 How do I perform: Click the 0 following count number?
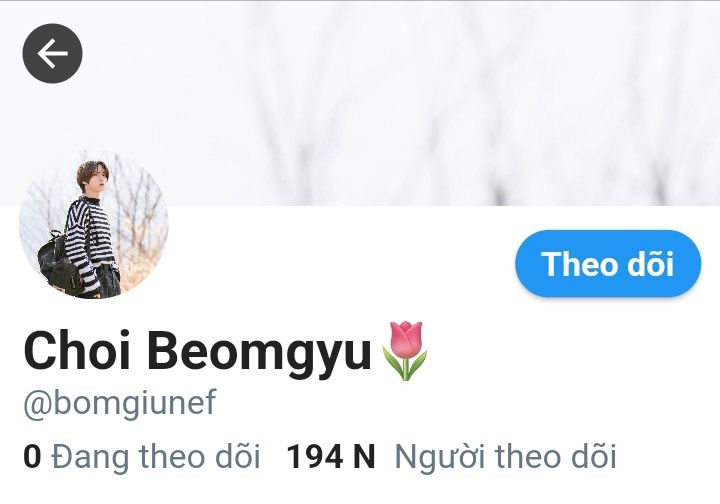click(32, 457)
